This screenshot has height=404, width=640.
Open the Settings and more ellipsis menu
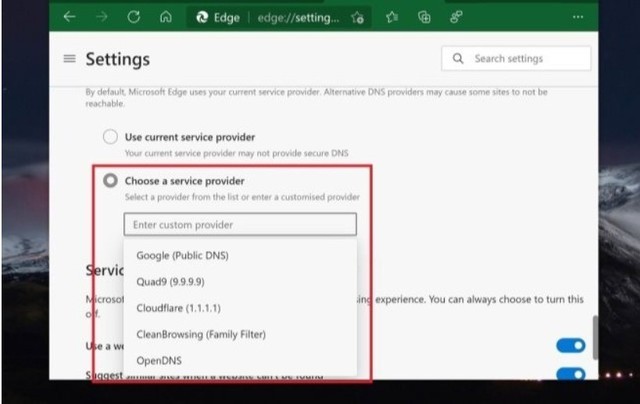[x=578, y=17]
